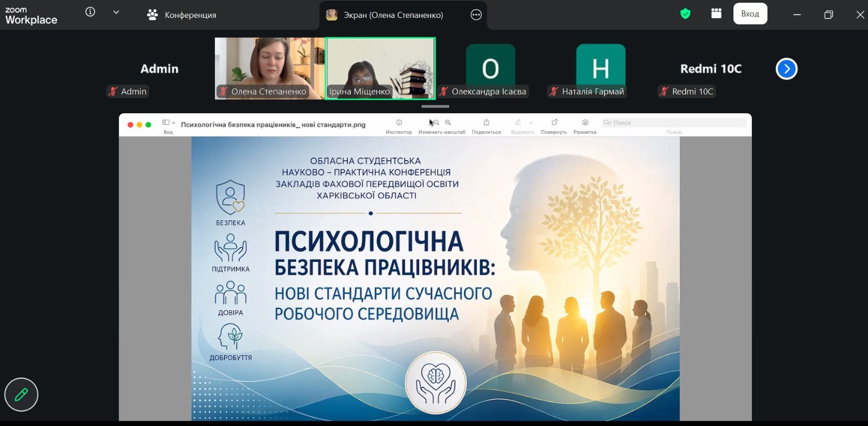Open the meeting info icon

[x=91, y=12]
